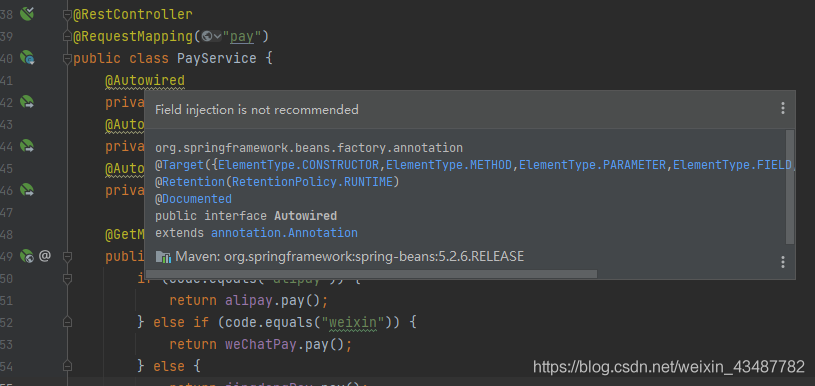Click the @ annotation gutter icon on line 49
Image resolution: width=815 pixels, height=386 pixels.
(45, 256)
